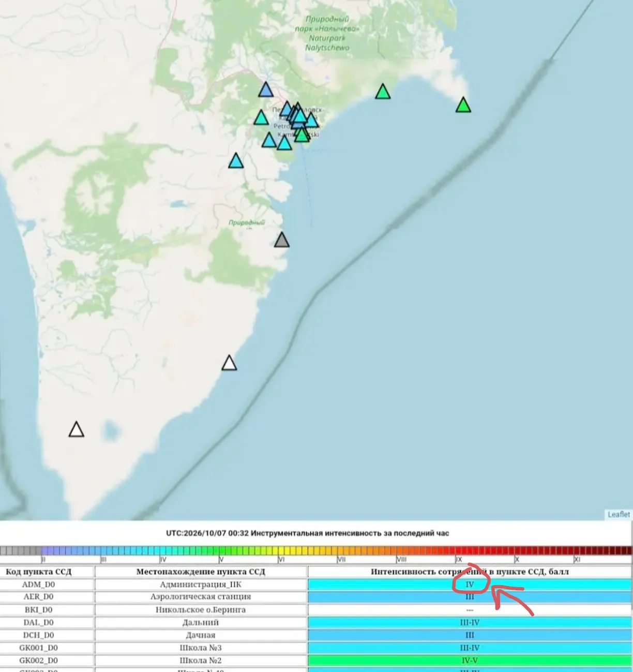Click the dark blue triangle station north of Petropavlovsk
This screenshot has height=672, width=633.
[266, 90]
